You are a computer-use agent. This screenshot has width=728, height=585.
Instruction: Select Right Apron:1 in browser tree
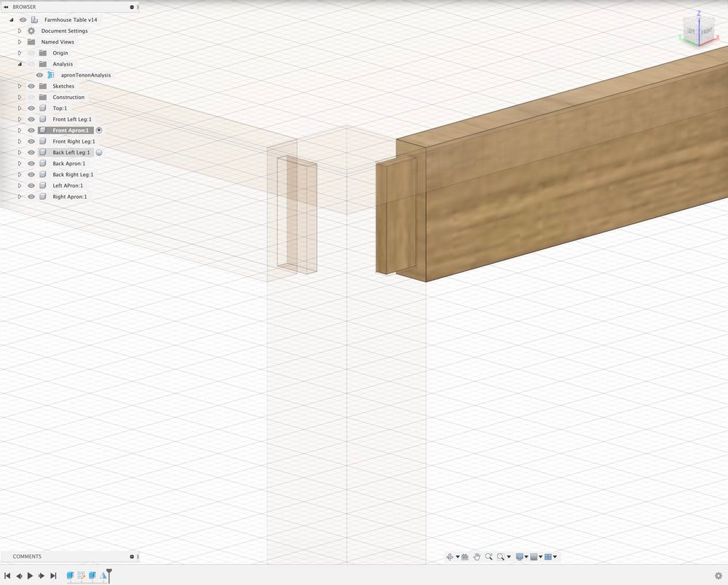69,197
